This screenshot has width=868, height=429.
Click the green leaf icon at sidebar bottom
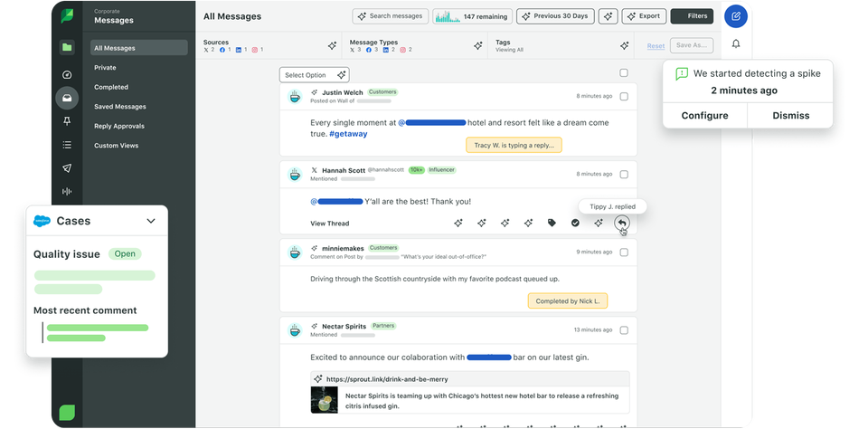click(x=67, y=413)
